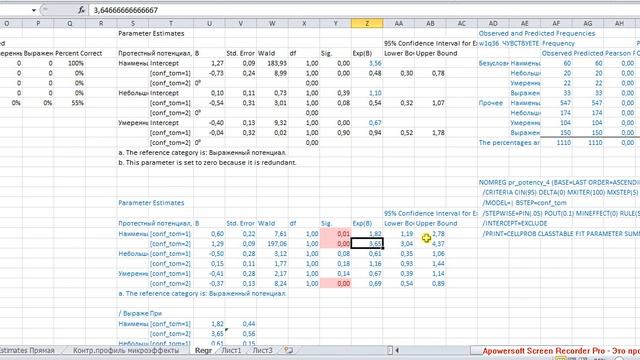This screenshot has height=360, width=640.
Task: Click the Прочее row label
Action: (491, 103)
